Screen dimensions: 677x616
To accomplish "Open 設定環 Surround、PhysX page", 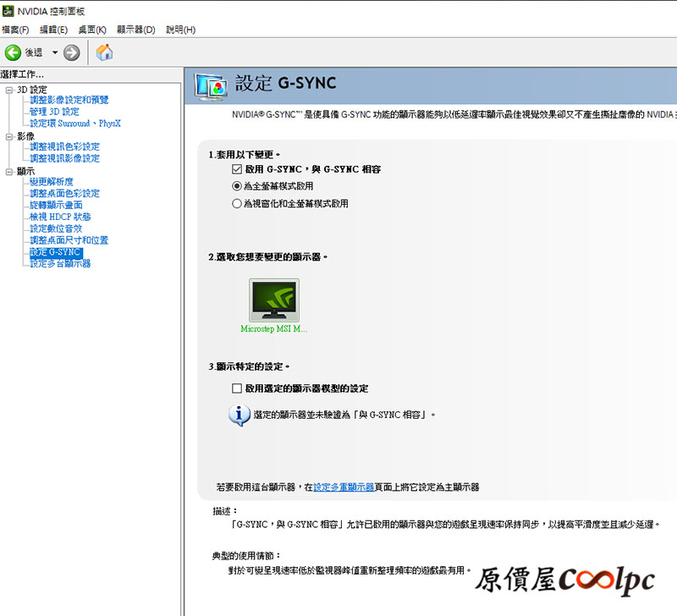I will click(x=75, y=124).
